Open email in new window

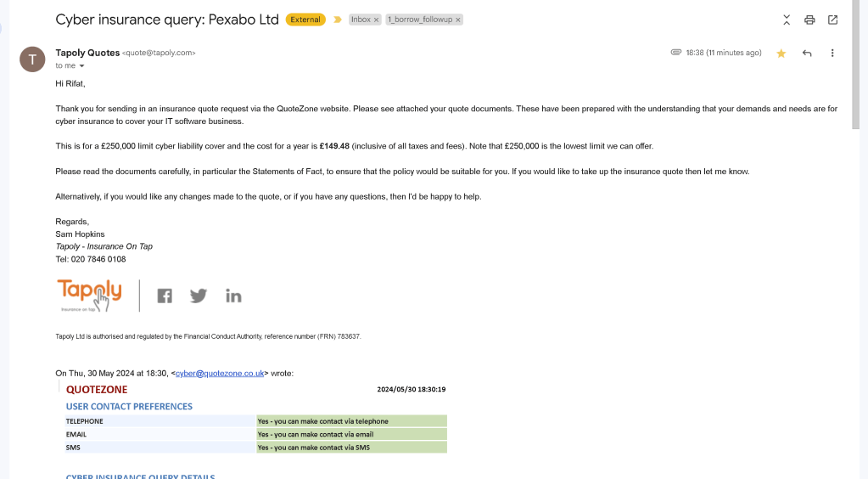832,20
